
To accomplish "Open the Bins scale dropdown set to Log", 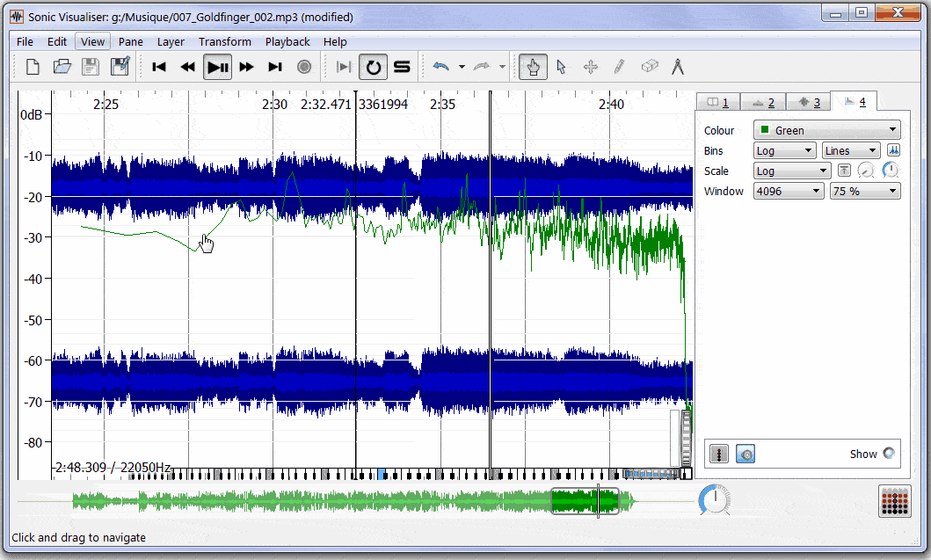I will [785, 151].
